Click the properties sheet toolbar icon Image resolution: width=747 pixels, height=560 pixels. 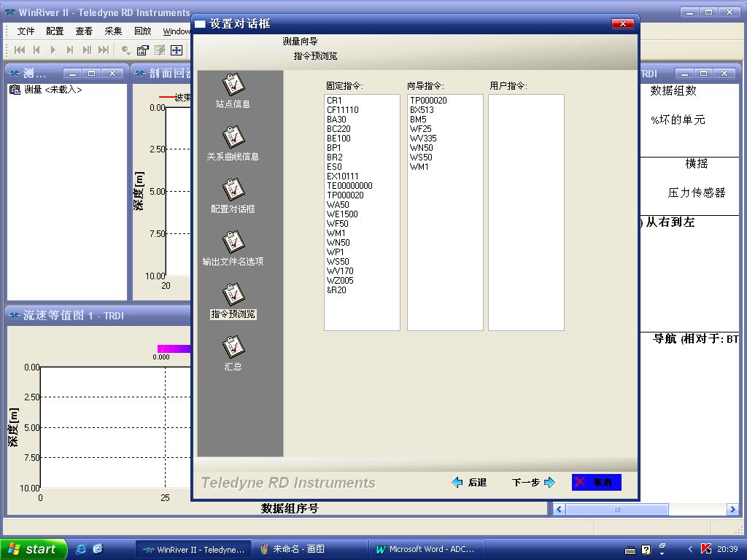[x=141, y=50]
